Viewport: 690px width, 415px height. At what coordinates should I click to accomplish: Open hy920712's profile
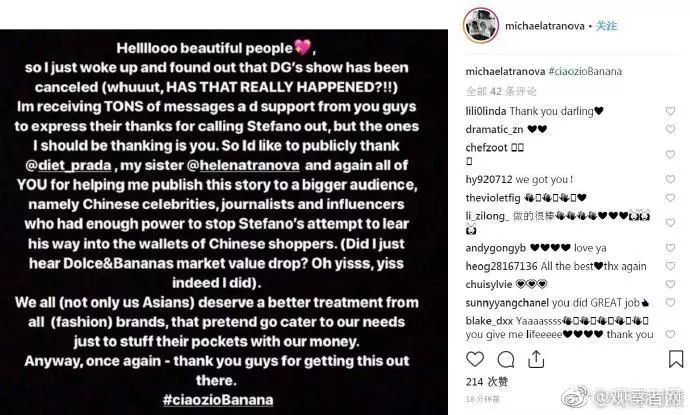[487, 178]
